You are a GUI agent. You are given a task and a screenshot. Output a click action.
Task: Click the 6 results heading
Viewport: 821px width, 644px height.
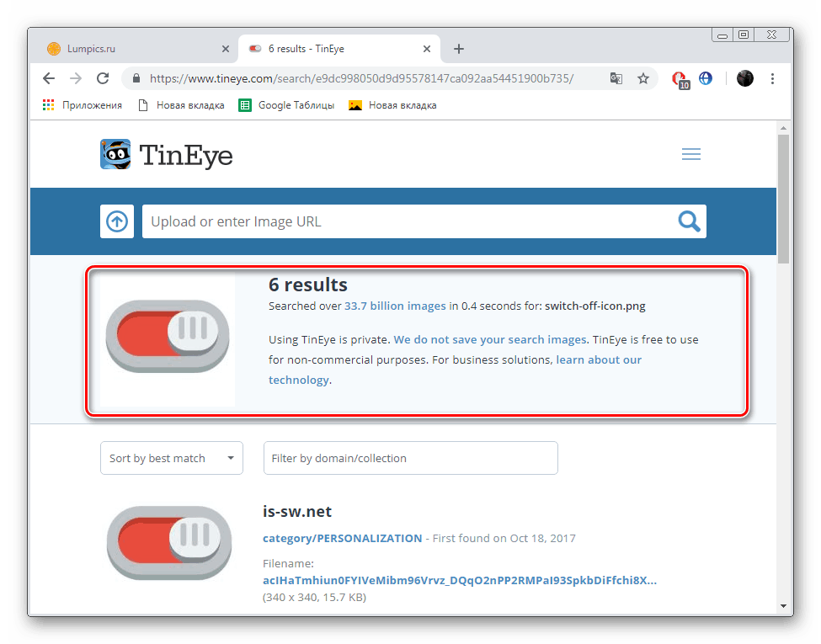click(308, 285)
